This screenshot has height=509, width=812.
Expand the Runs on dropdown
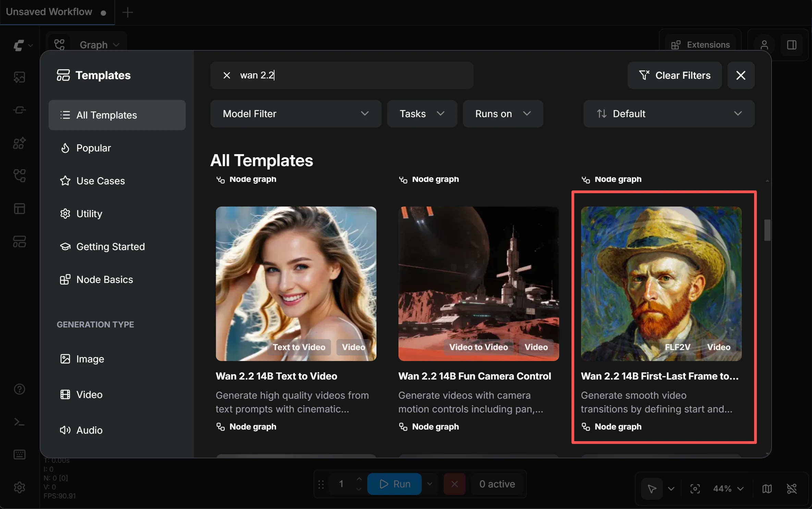pyautogui.click(x=502, y=114)
